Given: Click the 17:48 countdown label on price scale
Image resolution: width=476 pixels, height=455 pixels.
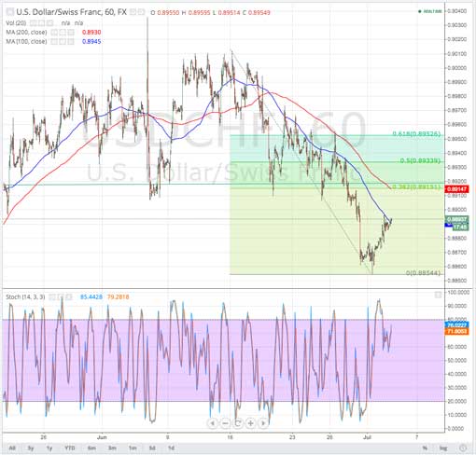Looking at the screenshot, I should pos(460,227).
